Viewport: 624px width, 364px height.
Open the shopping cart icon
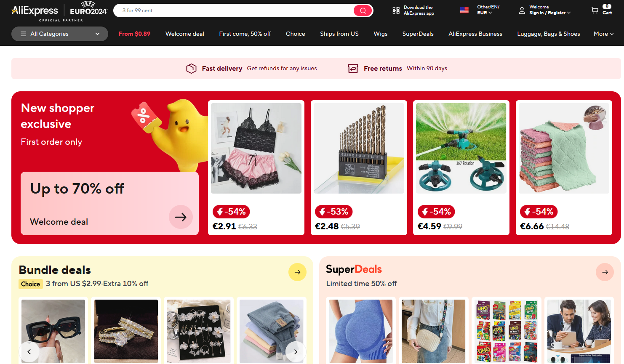(595, 10)
